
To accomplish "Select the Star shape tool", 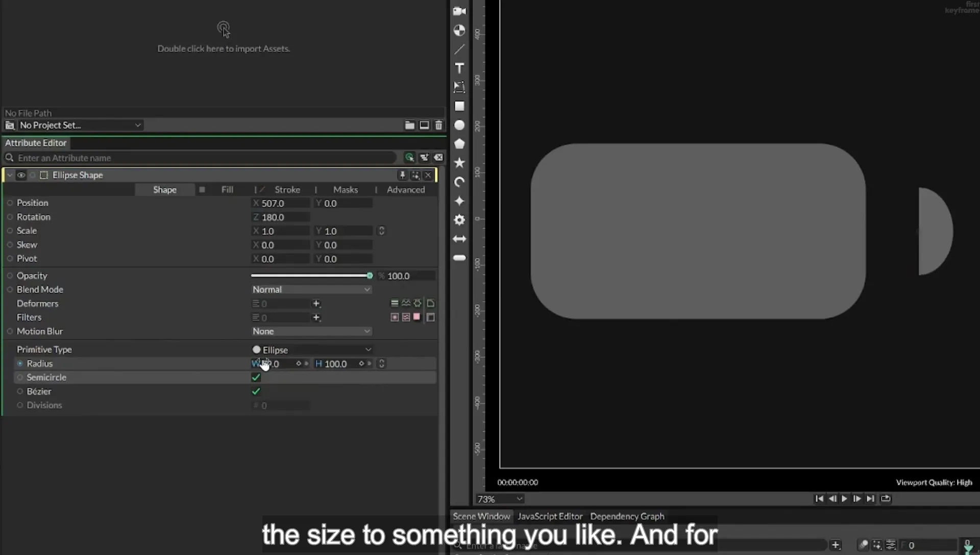I will pyautogui.click(x=459, y=163).
